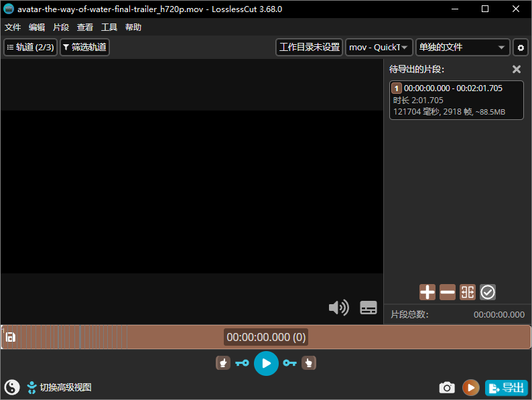This screenshot has width=532, height=400.
Task: Close the 待导出的片段 segments panel
Action: 517,69
